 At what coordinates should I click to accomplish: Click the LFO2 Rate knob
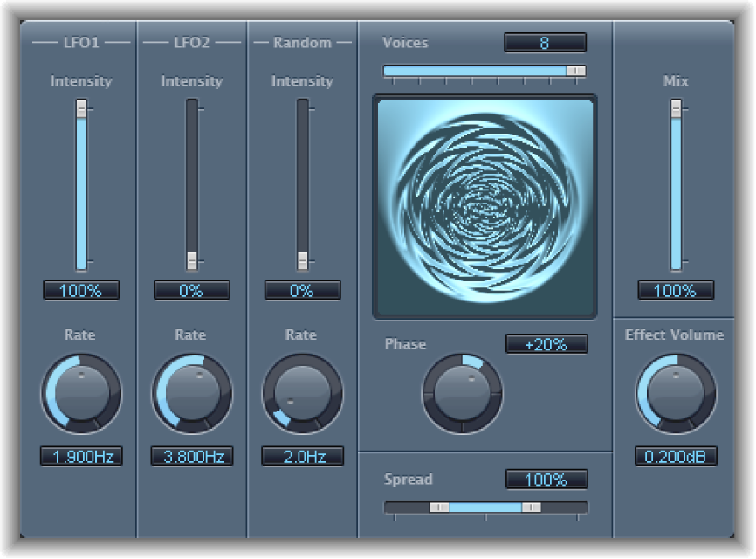tap(191, 392)
